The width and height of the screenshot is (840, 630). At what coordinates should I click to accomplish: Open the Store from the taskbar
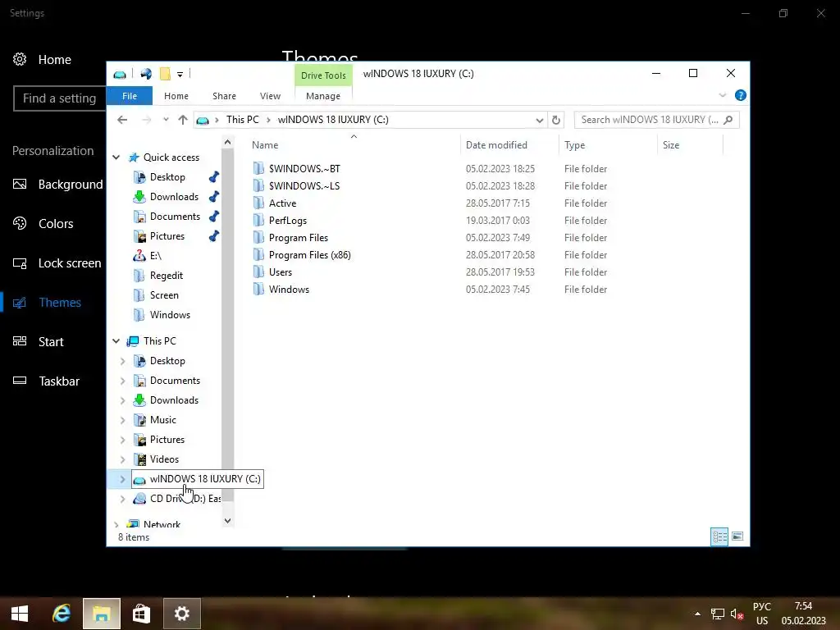pyautogui.click(x=141, y=614)
